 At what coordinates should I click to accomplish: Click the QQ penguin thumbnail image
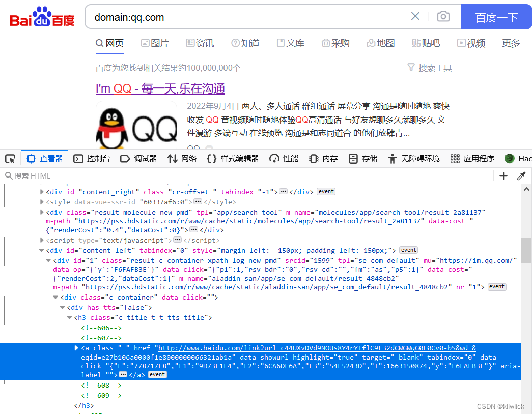(136, 125)
